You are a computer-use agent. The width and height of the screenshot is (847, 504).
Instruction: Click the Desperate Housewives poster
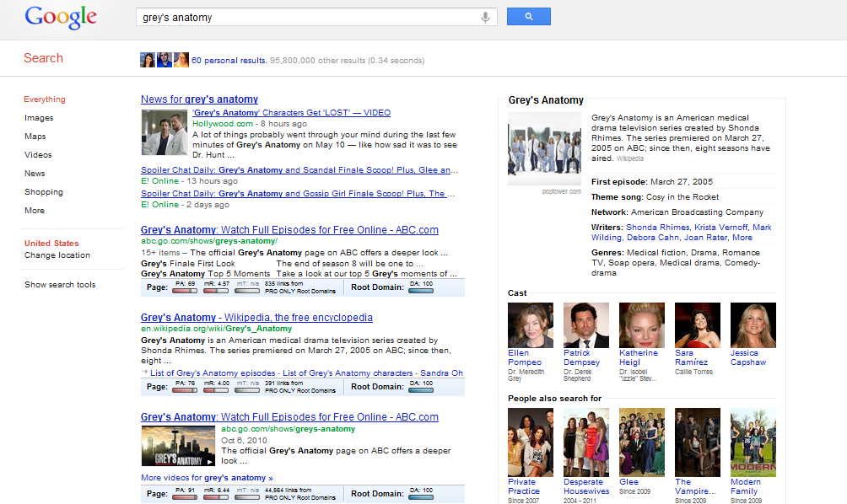tap(586, 442)
